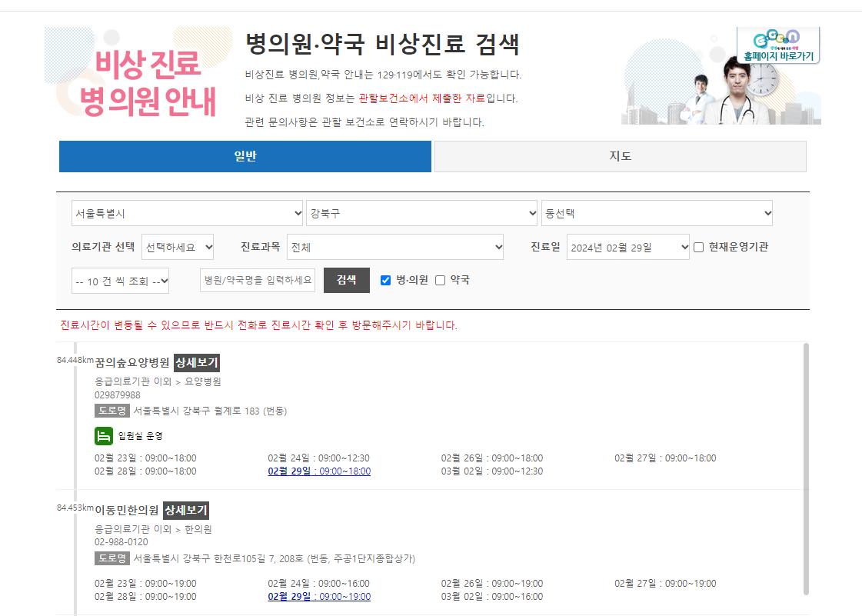Select the 꿈의숲요양병원 hospital name
The image size is (862, 616).
pyautogui.click(x=132, y=362)
